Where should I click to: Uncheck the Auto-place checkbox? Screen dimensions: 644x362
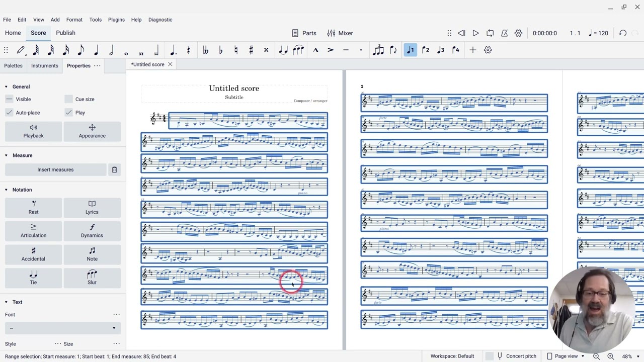[x=9, y=113]
